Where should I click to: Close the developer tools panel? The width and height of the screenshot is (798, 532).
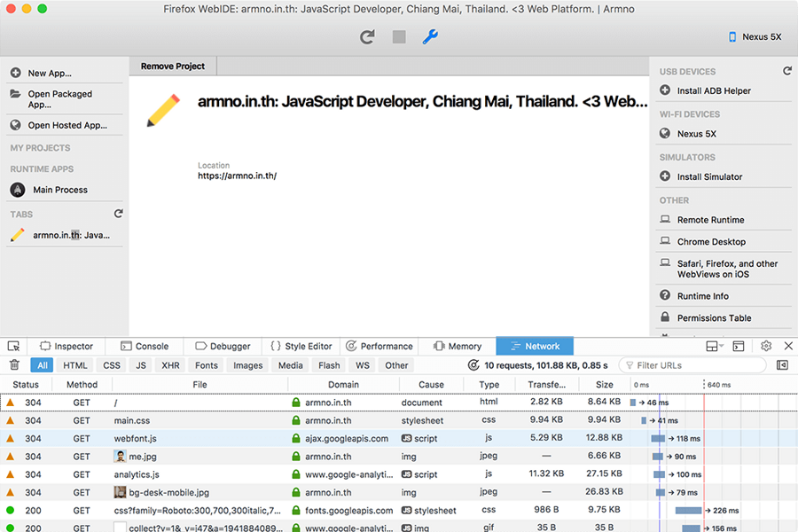coord(788,346)
